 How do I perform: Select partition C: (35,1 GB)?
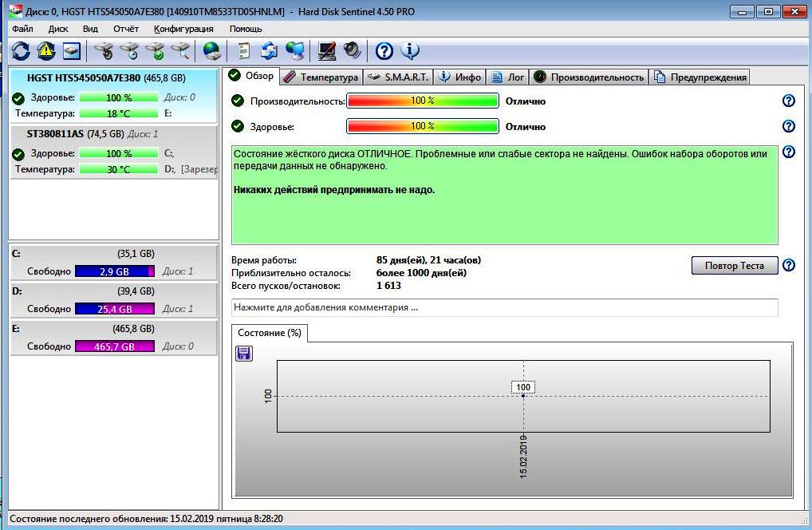coord(114,263)
